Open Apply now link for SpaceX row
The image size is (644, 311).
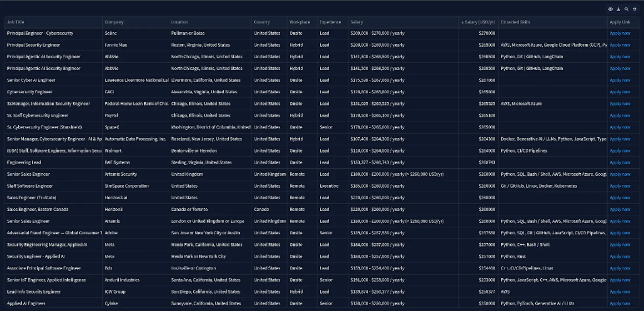click(x=620, y=127)
